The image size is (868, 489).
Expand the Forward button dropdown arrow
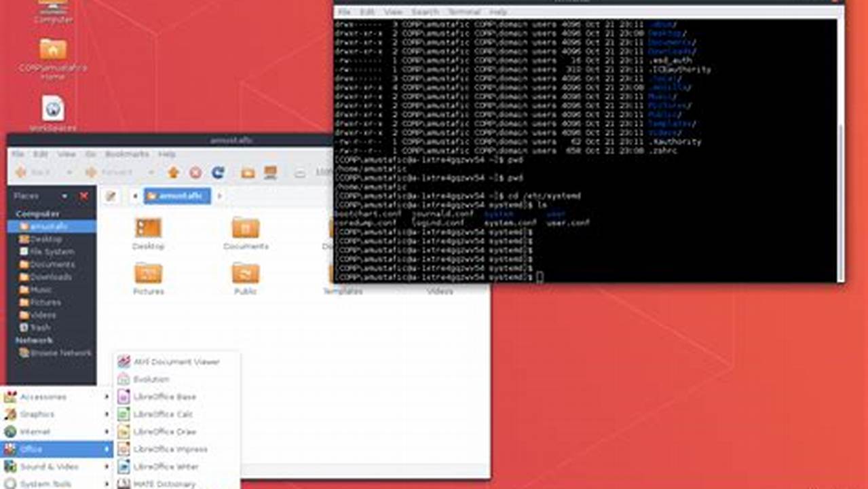click(150, 172)
